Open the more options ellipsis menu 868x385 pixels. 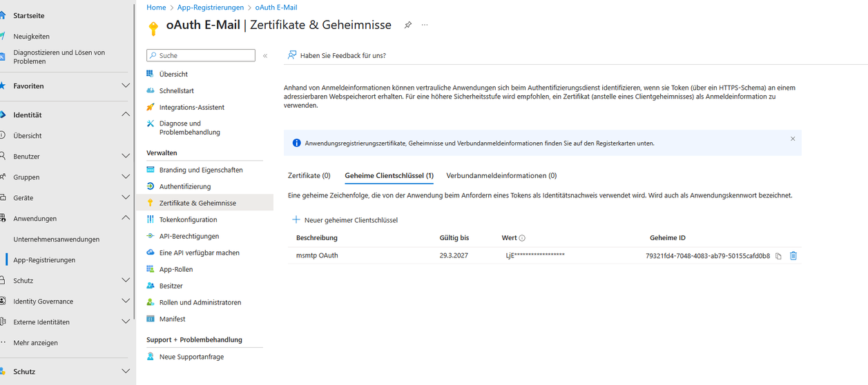click(x=425, y=26)
